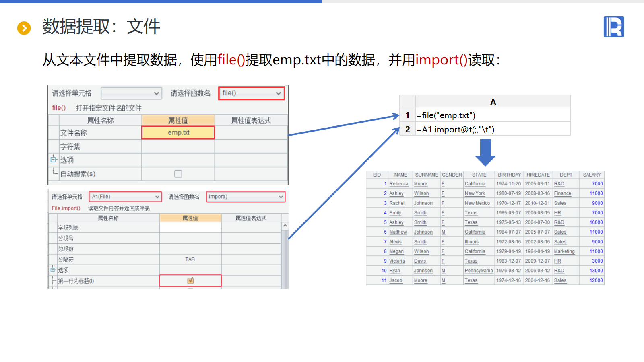Click the DEPT column header

coord(566,175)
